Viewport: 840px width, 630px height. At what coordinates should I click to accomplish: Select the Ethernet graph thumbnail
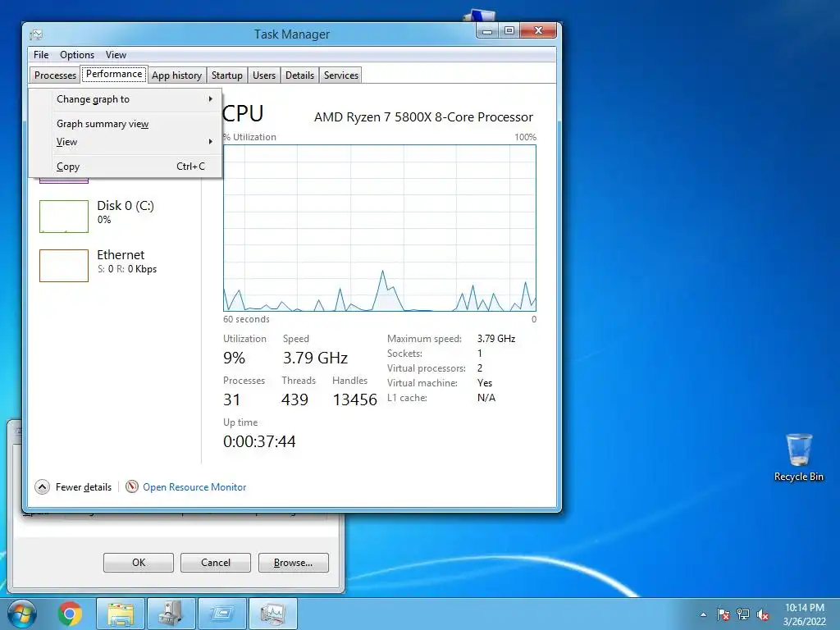pyautogui.click(x=64, y=266)
